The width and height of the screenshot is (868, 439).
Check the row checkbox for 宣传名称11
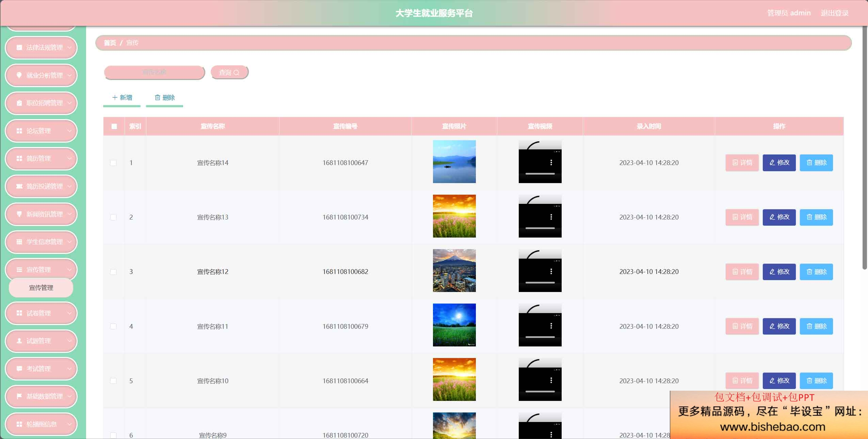[113, 326]
